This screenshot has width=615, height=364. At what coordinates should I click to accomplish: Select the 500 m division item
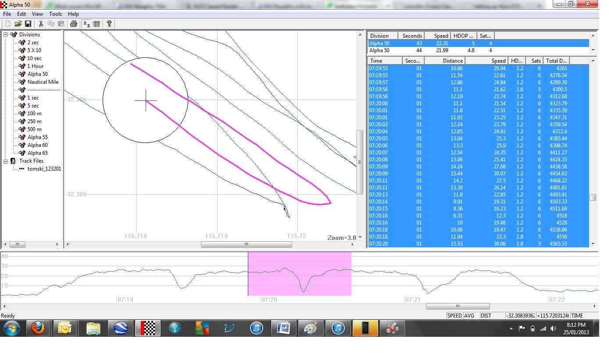34,129
